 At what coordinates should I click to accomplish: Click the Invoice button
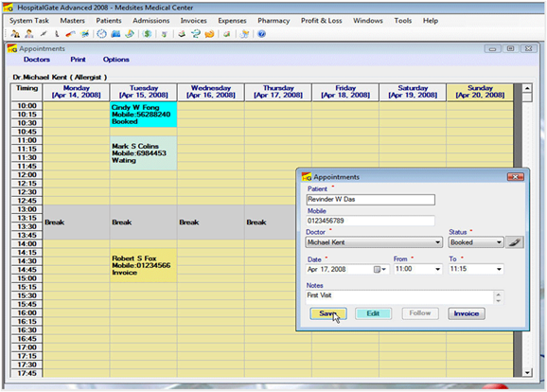(466, 313)
